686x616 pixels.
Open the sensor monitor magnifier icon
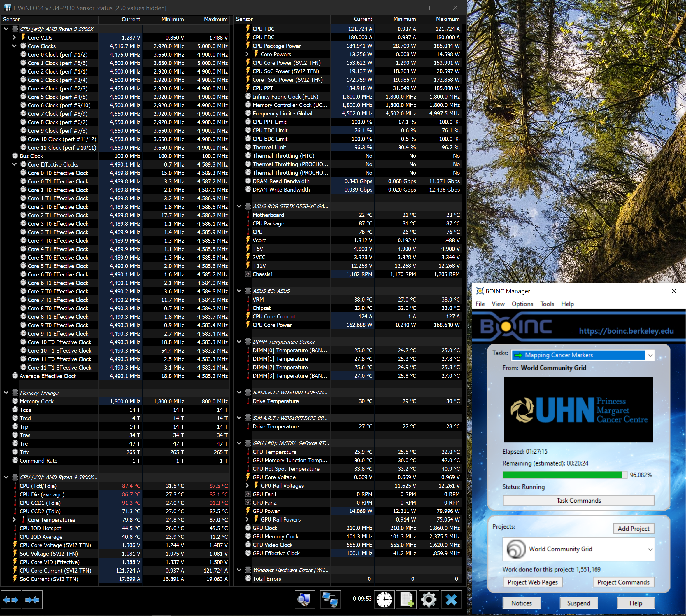(x=305, y=599)
